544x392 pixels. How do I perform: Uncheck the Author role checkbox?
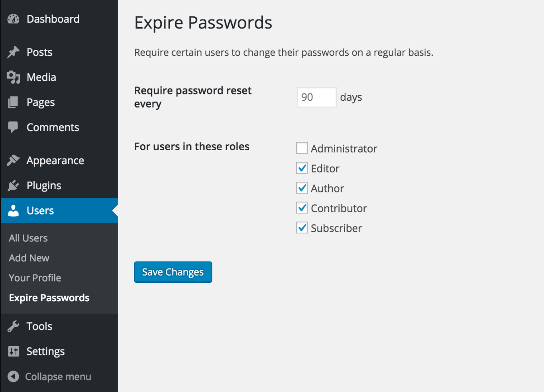pyautogui.click(x=302, y=188)
